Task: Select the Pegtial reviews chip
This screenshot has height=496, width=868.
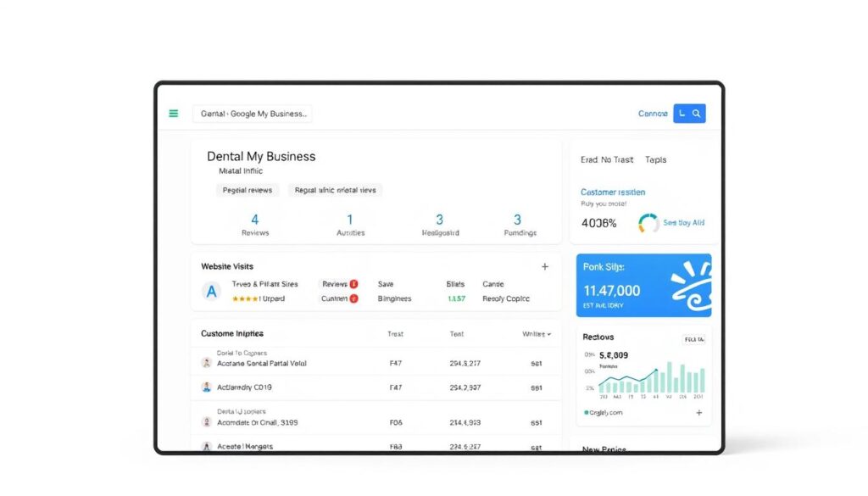Action: coord(248,190)
